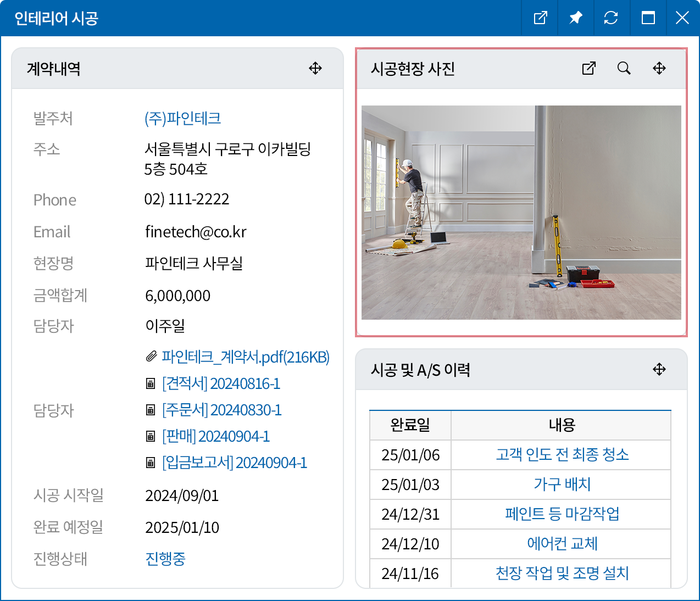Screen dimensions: 700x601
Task: Click the paperclip icon beside the contract PDF
Action: (x=151, y=357)
